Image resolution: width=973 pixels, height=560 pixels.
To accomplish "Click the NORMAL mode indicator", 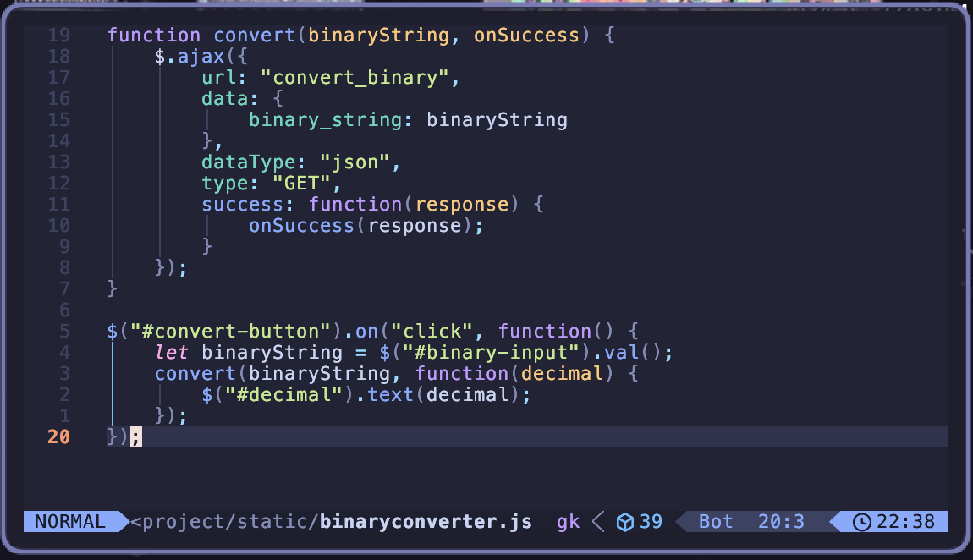I will point(70,522).
